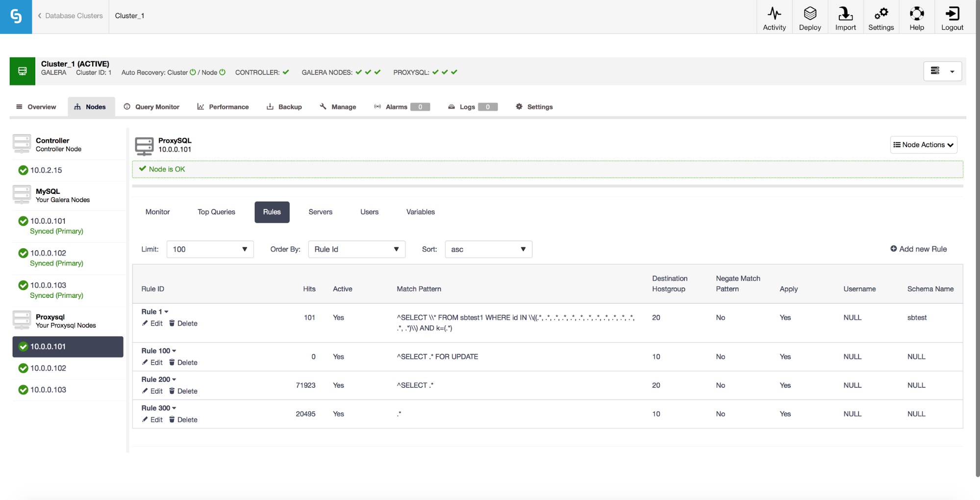The width and height of the screenshot is (980, 500).
Task: Delete Rule 200
Action: [183, 391]
